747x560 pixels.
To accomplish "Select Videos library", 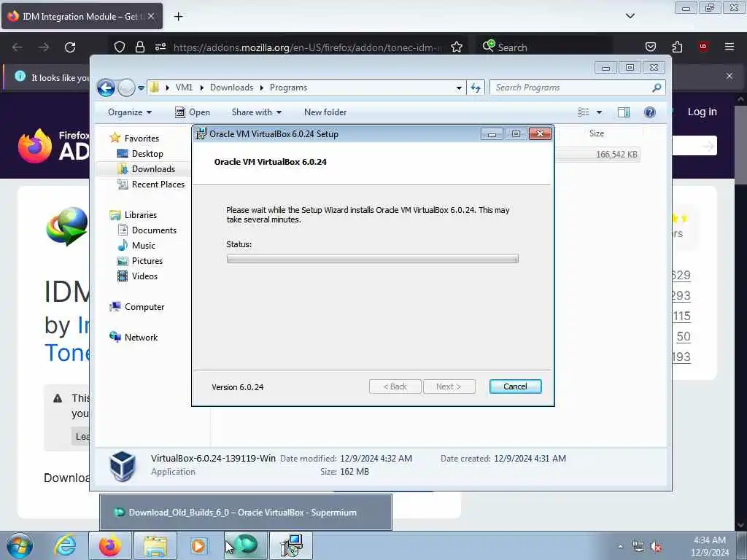I will pos(137,276).
